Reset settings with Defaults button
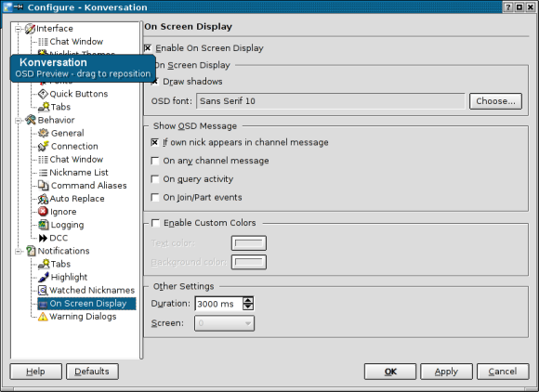 [x=92, y=372]
